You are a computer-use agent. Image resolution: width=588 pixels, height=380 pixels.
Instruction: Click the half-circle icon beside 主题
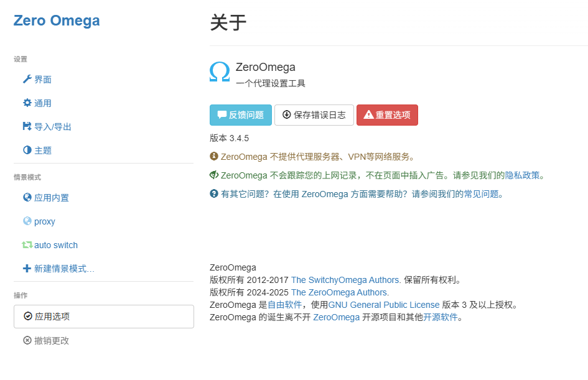pos(27,151)
